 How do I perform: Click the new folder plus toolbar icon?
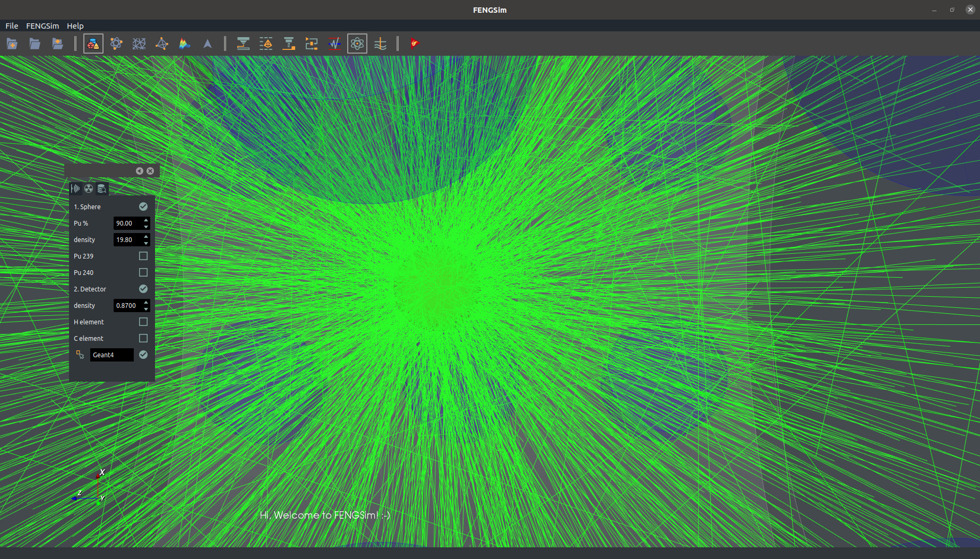coord(12,44)
